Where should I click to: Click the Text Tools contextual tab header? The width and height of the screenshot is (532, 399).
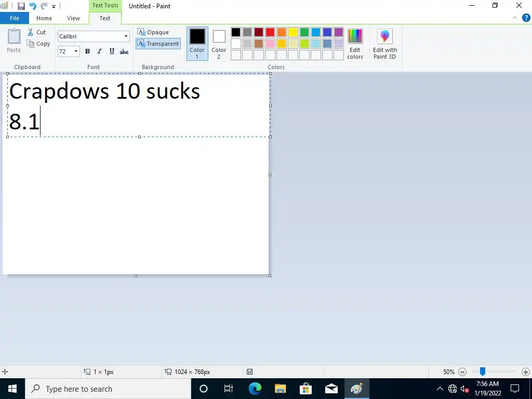pos(105,5)
